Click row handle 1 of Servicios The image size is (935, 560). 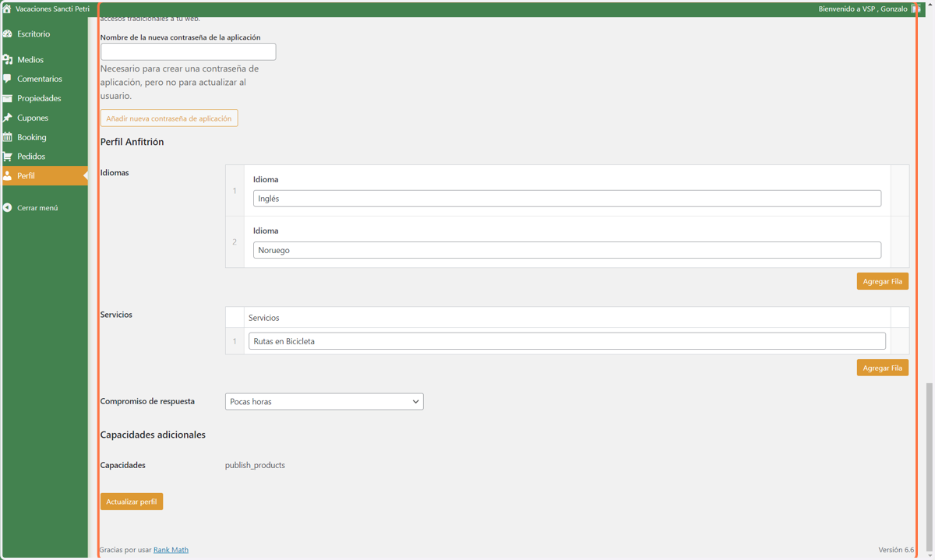(235, 341)
